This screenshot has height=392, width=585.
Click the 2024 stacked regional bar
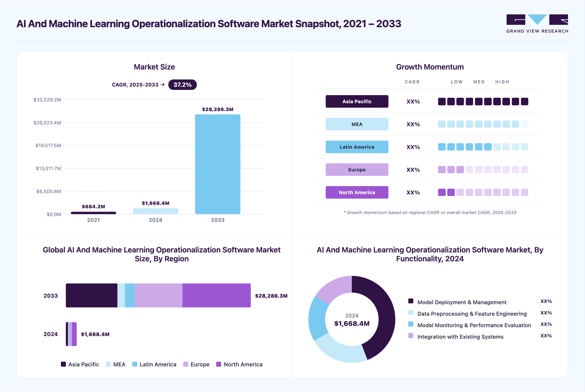click(71, 334)
